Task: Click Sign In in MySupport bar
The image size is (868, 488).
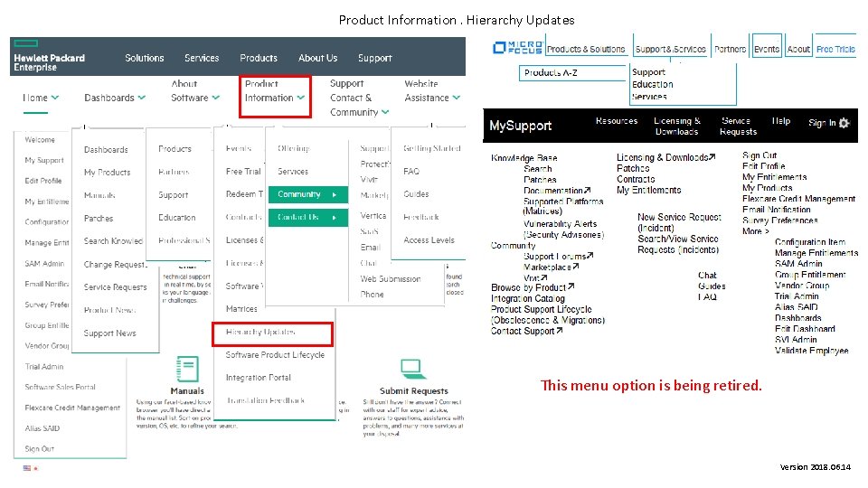Action: [x=822, y=123]
